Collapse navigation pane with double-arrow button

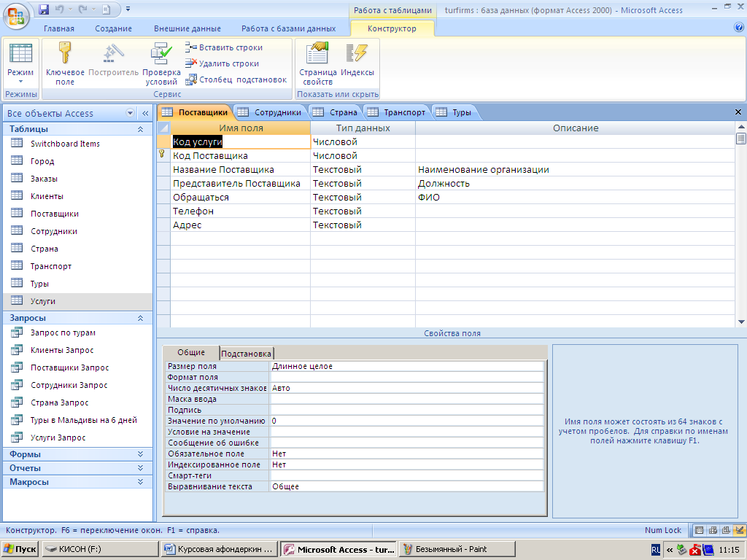click(145, 113)
